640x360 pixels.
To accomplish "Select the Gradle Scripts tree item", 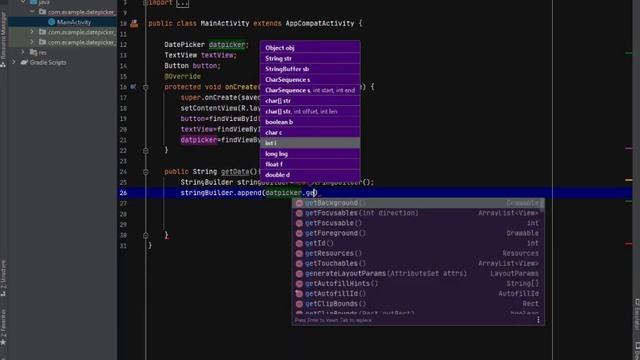I will click(x=48, y=62).
